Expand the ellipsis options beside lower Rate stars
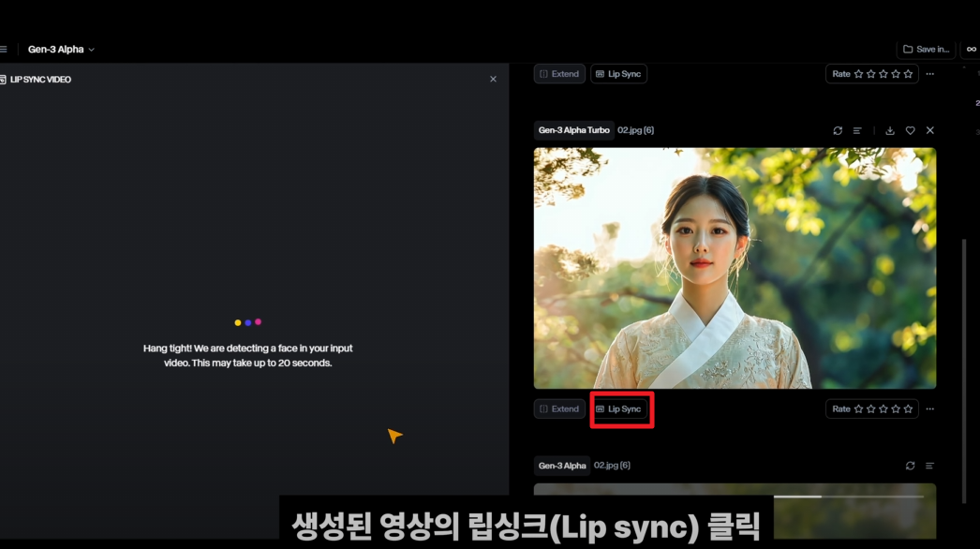The height and width of the screenshot is (549, 980). coord(929,408)
